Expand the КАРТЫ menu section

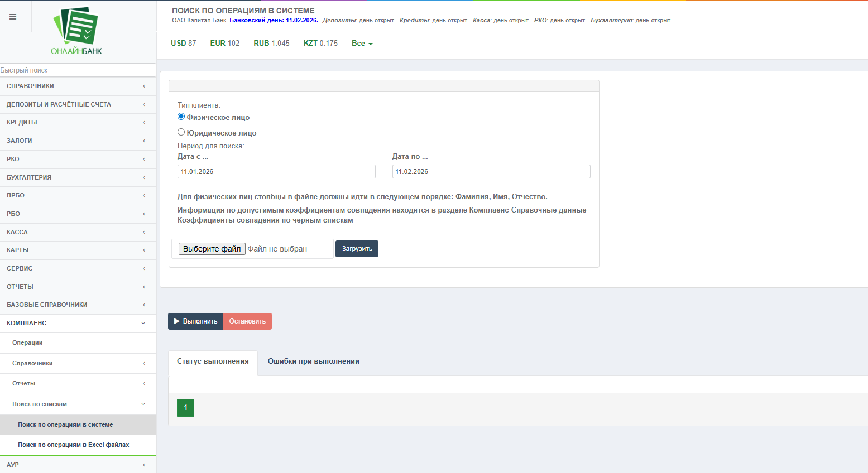pyautogui.click(x=78, y=250)
